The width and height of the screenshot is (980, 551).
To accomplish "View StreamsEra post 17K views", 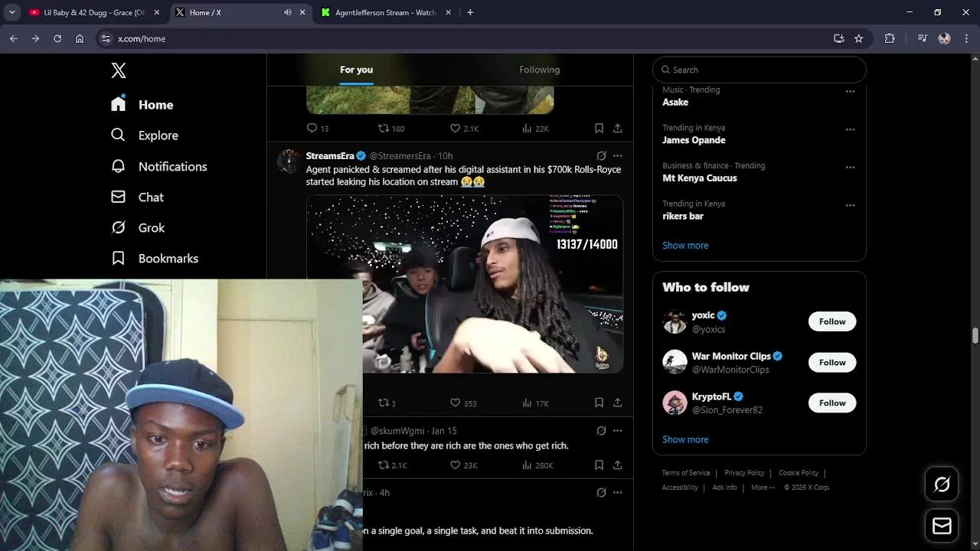I will pyautogui.click(x=535, y=403).
